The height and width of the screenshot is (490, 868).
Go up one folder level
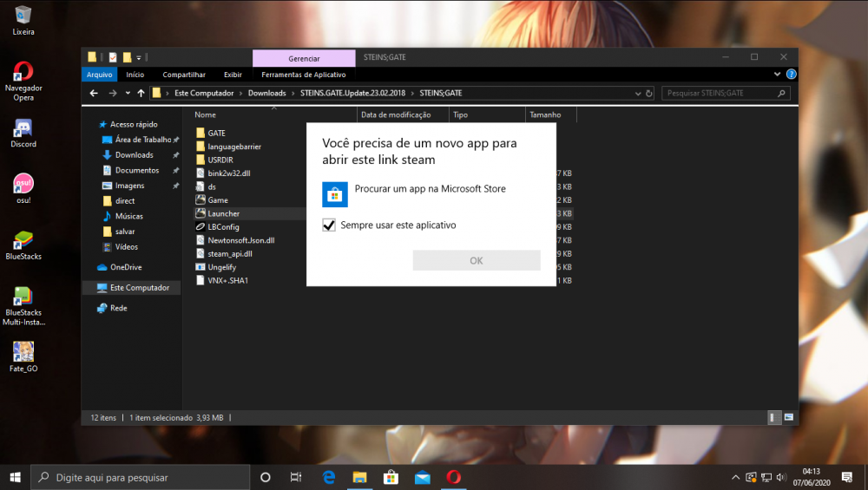141,93
